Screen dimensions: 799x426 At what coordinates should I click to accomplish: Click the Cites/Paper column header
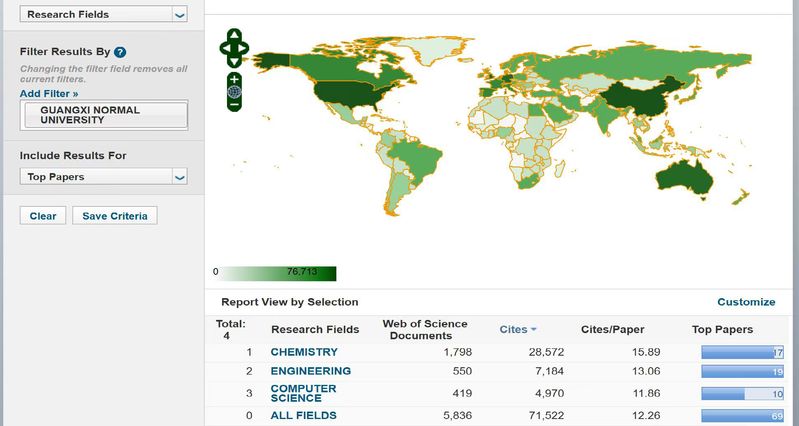point(612,330)
